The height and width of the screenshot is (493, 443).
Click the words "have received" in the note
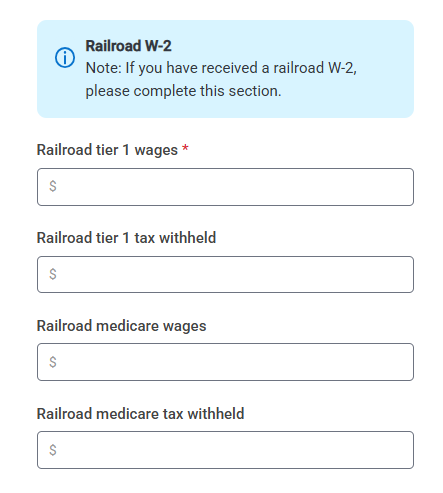click(212, 68)
